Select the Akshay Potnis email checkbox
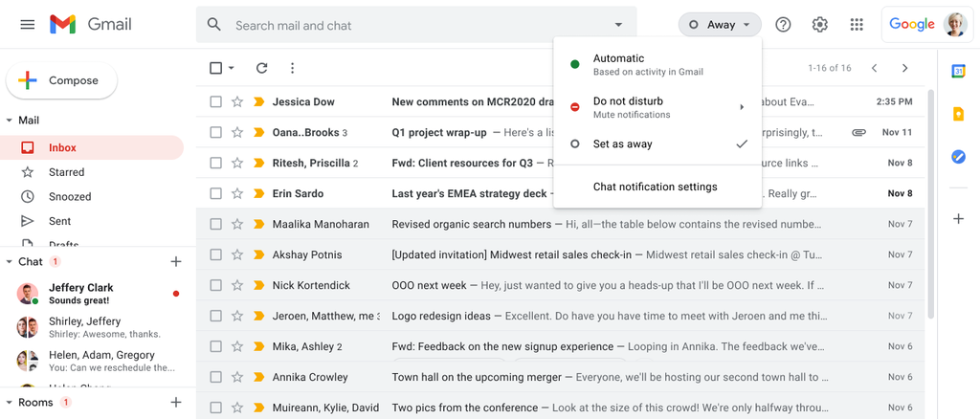This screenshot has height=419, width=980. [215, 254]
